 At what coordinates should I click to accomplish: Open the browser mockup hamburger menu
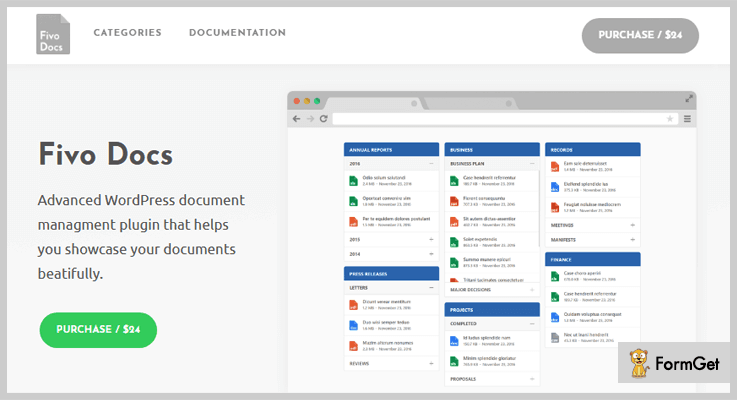point(687,119)
